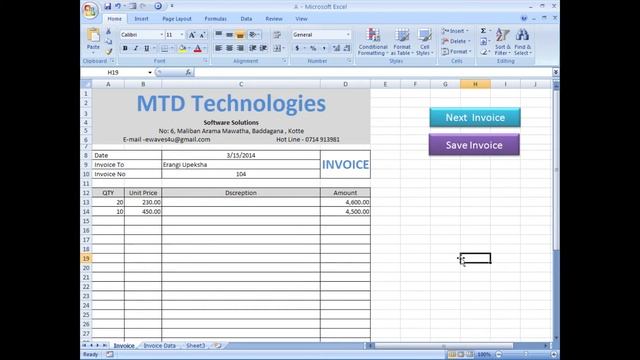
Task: Switch to the View tab
Action: tap(301, 19)
